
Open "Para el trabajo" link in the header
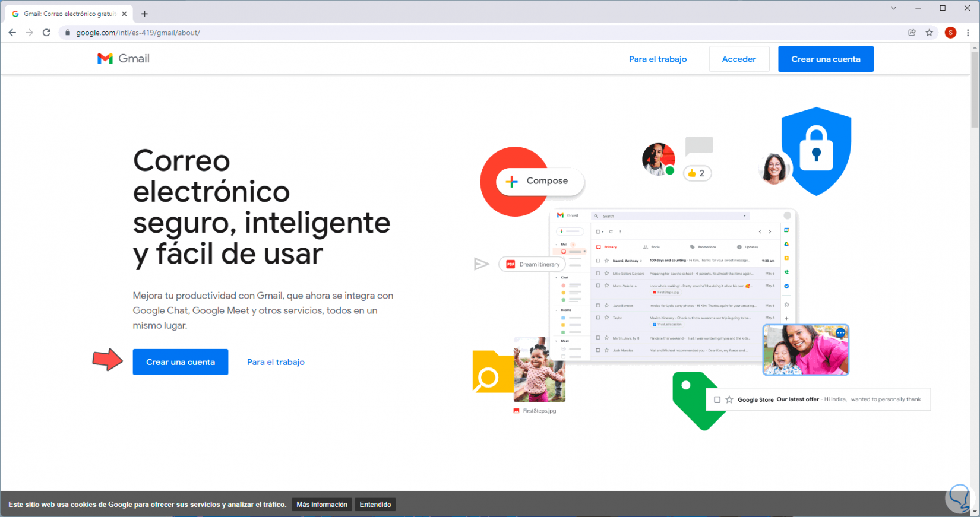(x=658, y=59)
